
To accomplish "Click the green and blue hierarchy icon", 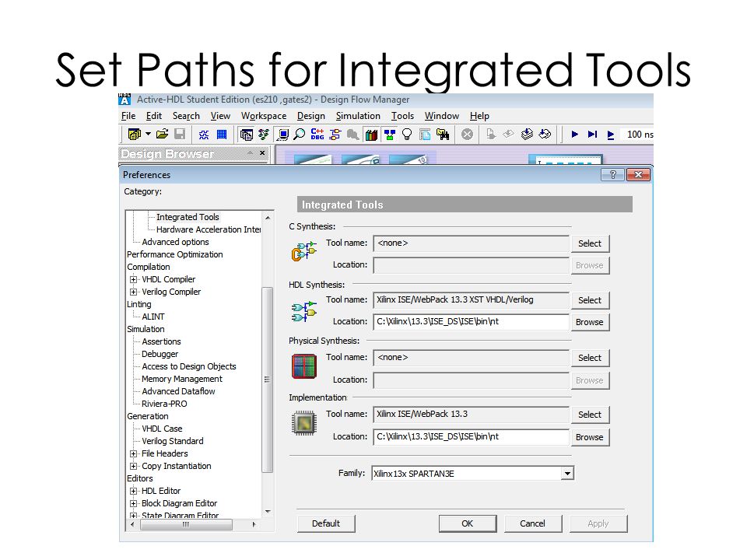I will click(x=390, y=135).
